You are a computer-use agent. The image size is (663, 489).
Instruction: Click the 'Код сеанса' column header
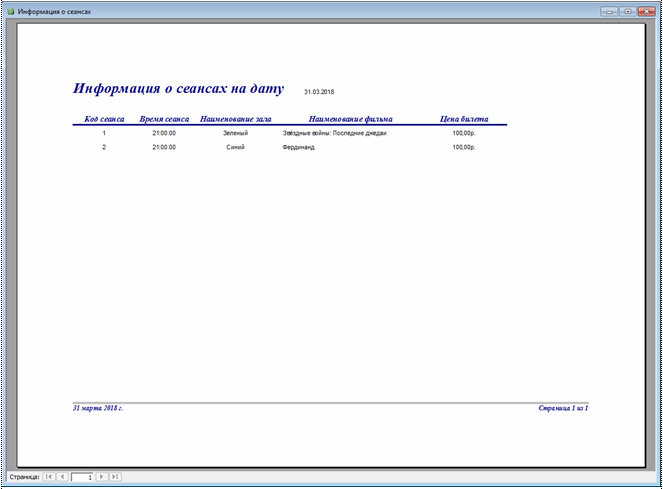click(104, 119)
